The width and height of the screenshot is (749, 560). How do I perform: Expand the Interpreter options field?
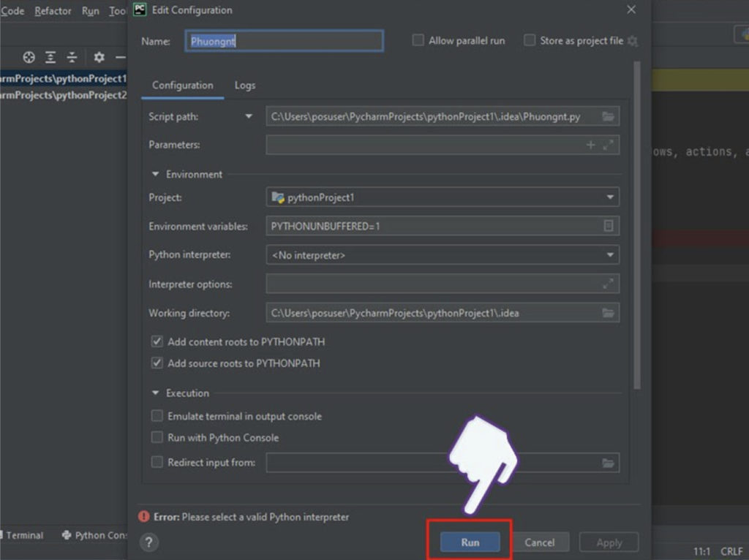coord(608,284)
